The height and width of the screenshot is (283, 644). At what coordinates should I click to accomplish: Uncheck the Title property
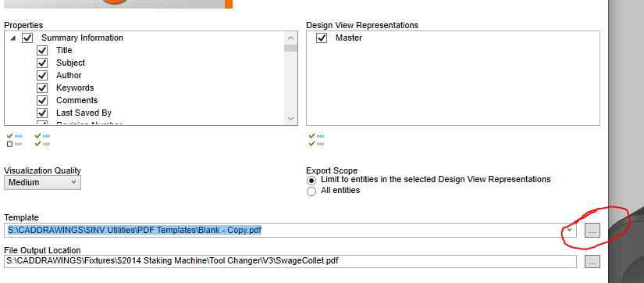[x=42, y=50]
